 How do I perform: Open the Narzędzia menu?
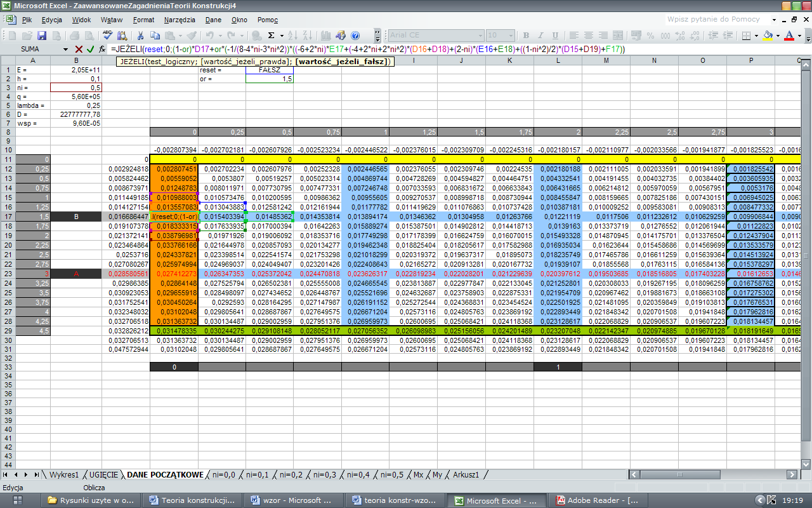(x=180, y=20)
